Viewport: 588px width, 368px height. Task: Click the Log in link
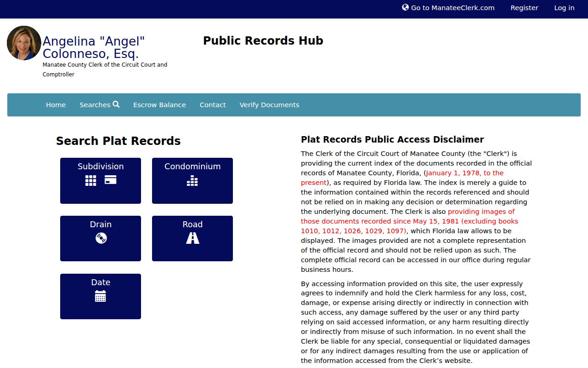[564, 8]
